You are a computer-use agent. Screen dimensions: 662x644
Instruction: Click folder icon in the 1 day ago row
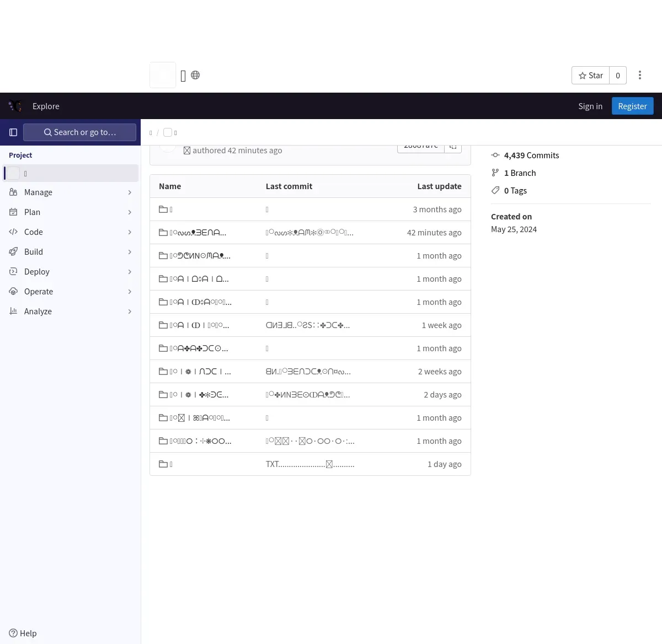point(163,464)
